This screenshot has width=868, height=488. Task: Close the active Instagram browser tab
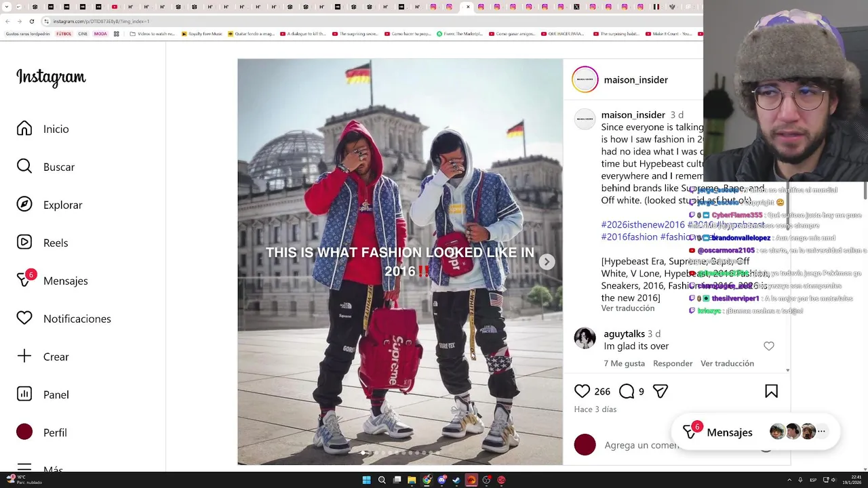click(468, 7)
